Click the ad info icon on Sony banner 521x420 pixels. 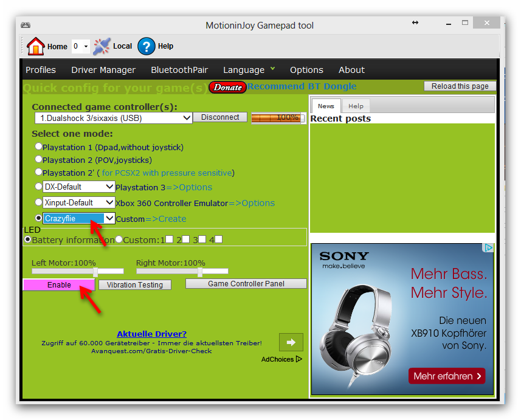488,248
